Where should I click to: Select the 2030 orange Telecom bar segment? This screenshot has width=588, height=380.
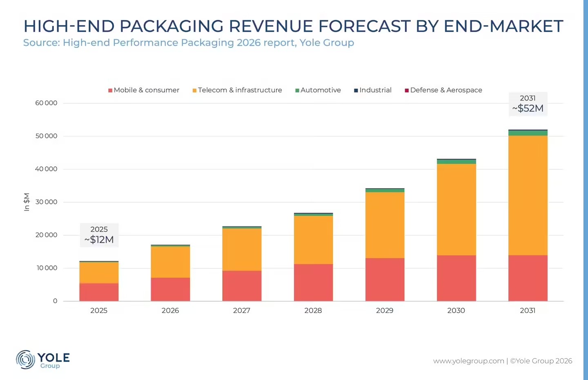(x=456, y=210)
